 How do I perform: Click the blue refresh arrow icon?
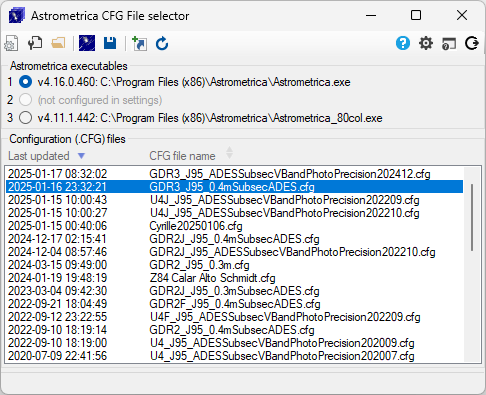pyautogui.click(x=162, y=44)
